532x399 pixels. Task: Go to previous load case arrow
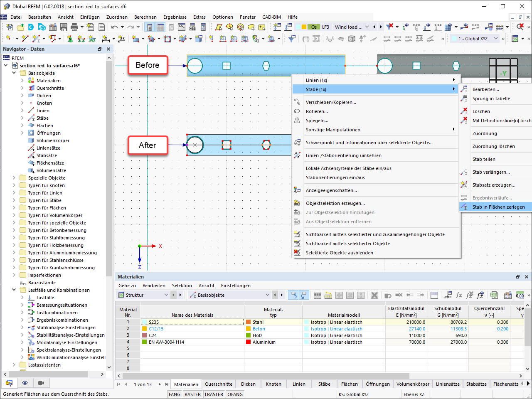(374, 27)
